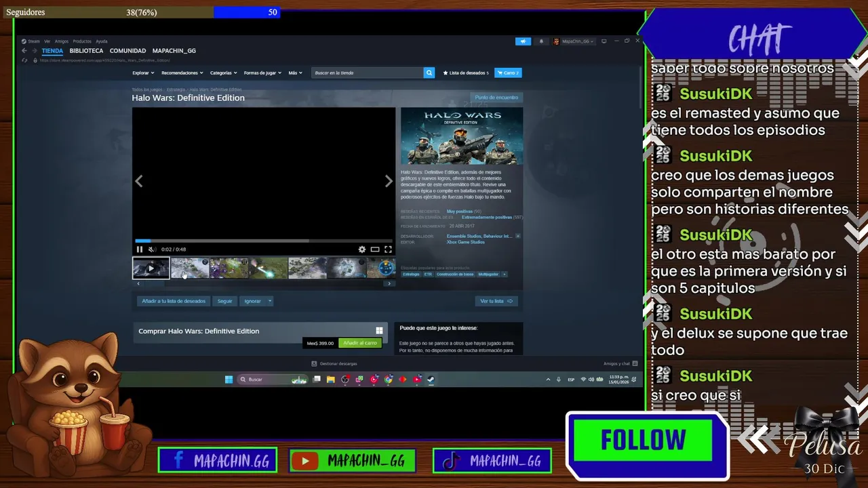Expand the Ignorar dropdown arrow

coord(270,301)
